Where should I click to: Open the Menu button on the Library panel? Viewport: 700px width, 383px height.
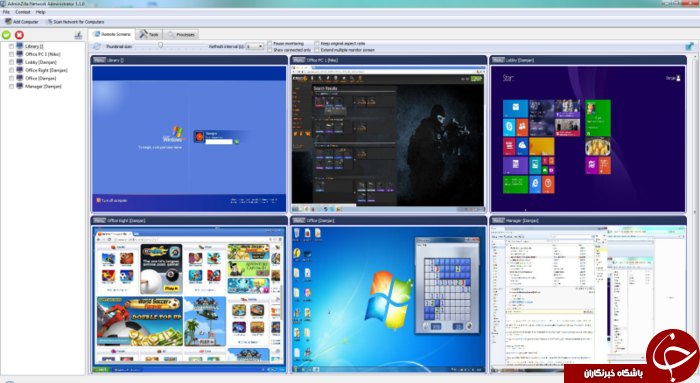pos(99,60)
